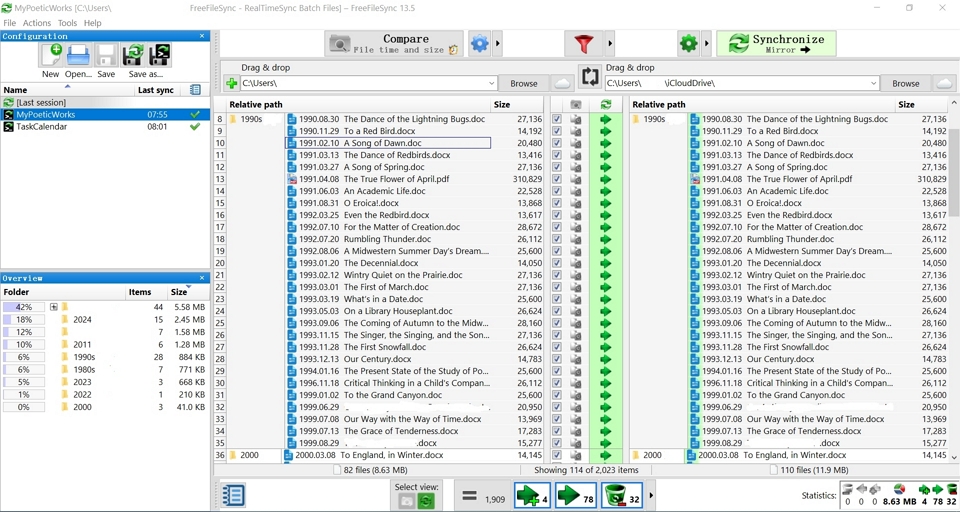
Task: Add a folder pair with green plus
Action: 231,83
